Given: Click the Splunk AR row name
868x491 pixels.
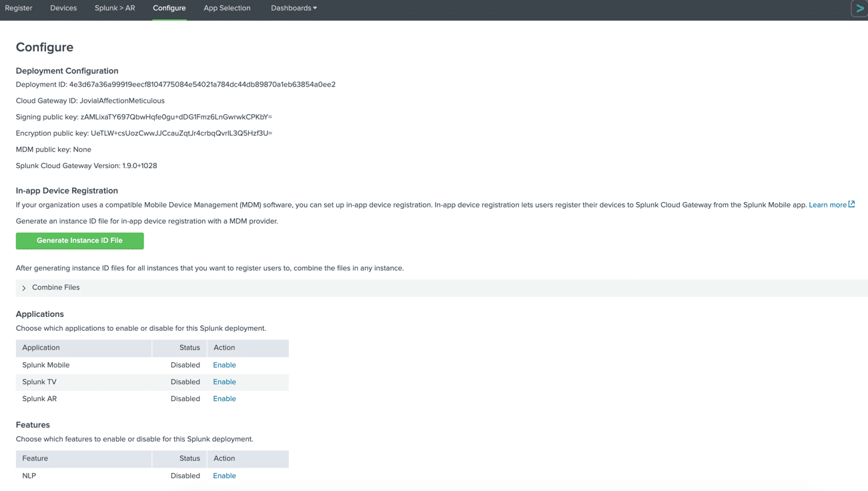Looking at the screenshot, I should (39, 399).
